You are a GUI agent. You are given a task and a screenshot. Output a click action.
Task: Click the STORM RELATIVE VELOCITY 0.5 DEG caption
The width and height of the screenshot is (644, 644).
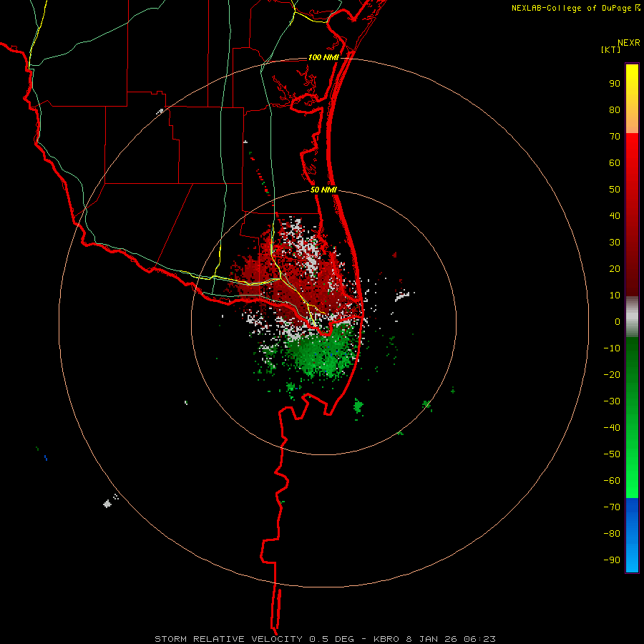point(254,639)
